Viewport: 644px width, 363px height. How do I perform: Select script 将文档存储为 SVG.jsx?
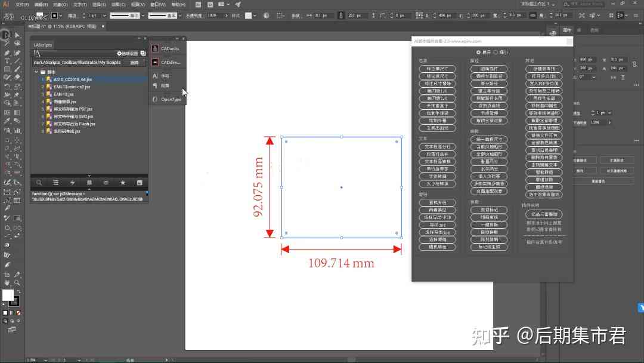click(x=73, y=116)
